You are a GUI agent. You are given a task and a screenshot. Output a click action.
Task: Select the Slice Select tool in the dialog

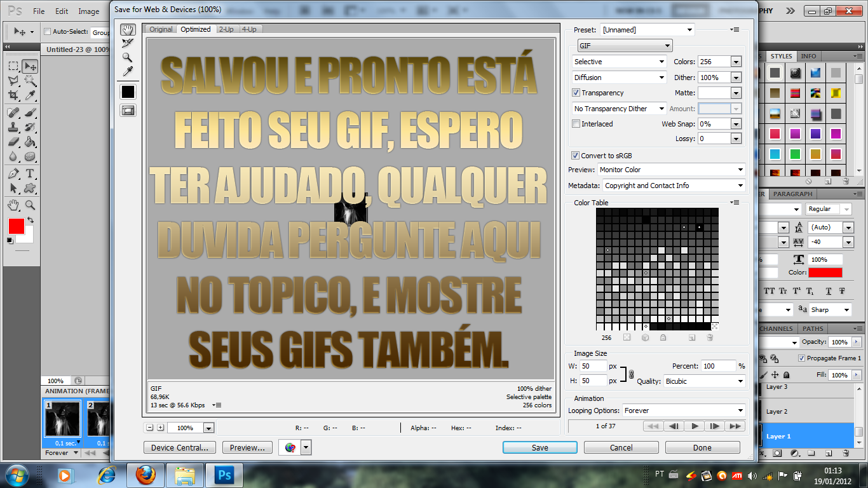[128, 43]
